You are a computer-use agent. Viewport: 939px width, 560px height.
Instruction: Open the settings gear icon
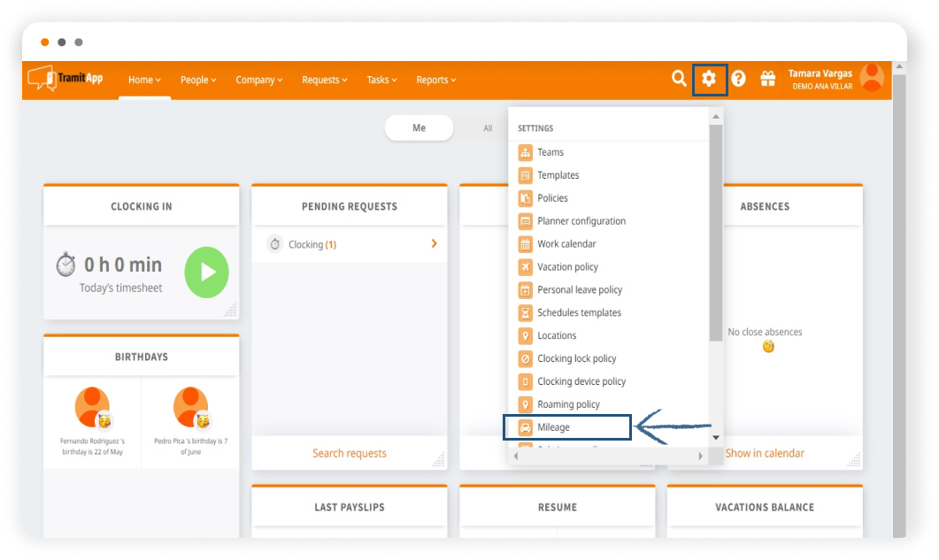click(709, 79)
